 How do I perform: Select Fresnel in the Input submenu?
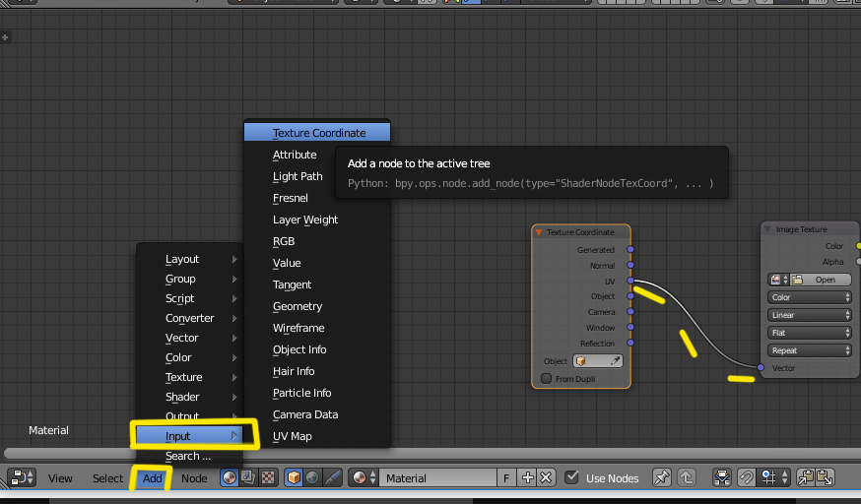coord(291,198)
